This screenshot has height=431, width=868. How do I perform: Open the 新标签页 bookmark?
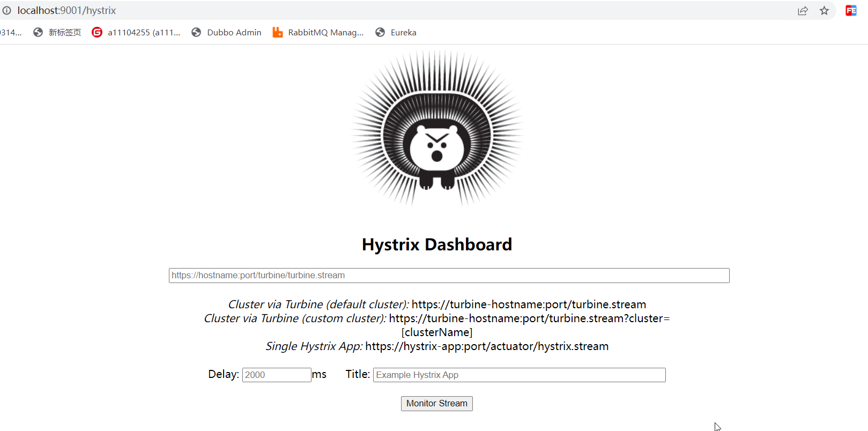tap(57, 32)
